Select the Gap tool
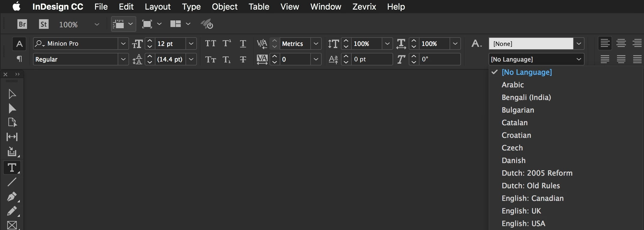The image size is (644, 230). click(x=12, y=137)
